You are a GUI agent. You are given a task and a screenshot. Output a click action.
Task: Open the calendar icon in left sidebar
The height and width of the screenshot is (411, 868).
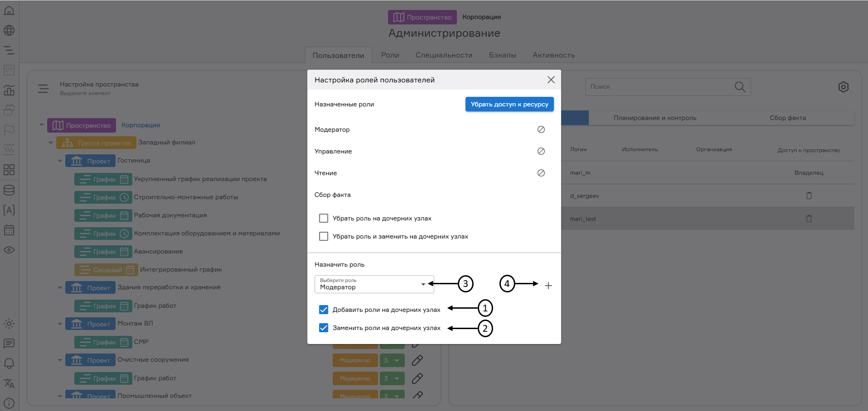point(9,230)
